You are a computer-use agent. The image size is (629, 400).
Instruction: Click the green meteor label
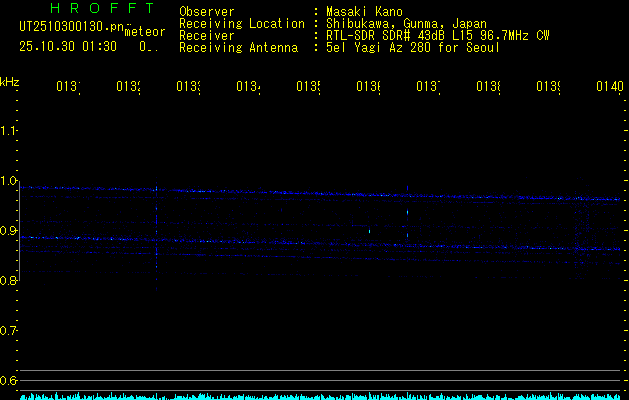(x=144, y=32)
